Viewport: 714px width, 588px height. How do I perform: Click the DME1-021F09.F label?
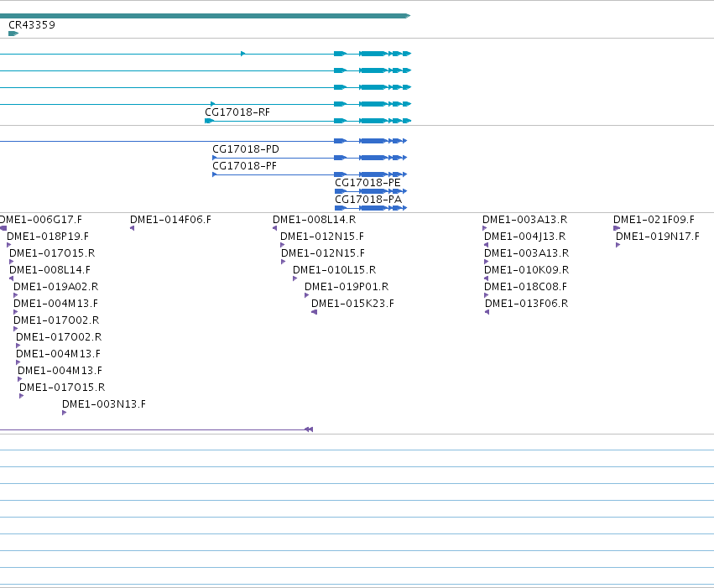tap(654, 220)
